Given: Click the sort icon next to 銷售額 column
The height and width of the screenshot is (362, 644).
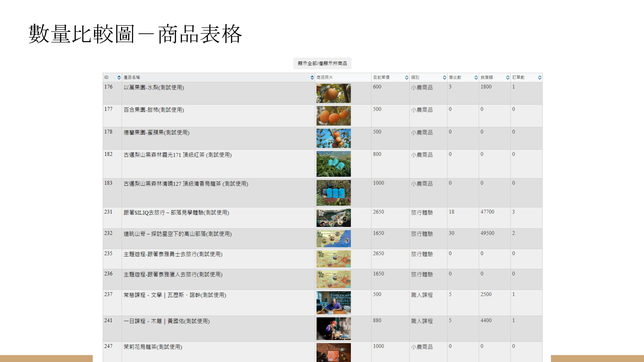Looking at the screenshot, I should (x=507, y=77).
